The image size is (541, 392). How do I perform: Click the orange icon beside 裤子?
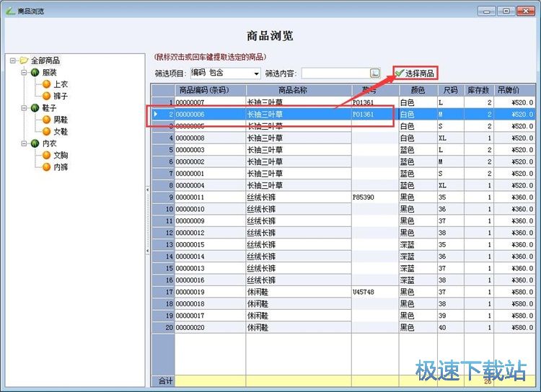click(x=47, y=96)
